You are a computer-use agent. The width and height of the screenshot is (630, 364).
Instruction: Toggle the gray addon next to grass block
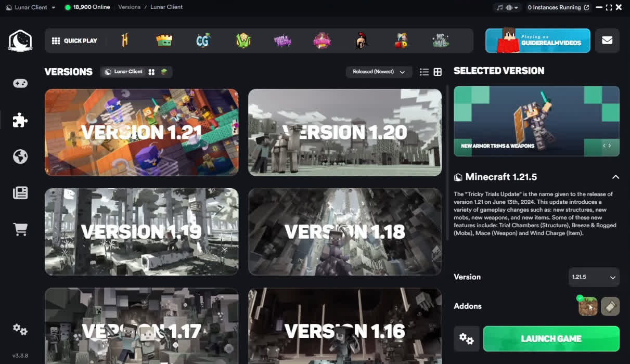point(610,306)
